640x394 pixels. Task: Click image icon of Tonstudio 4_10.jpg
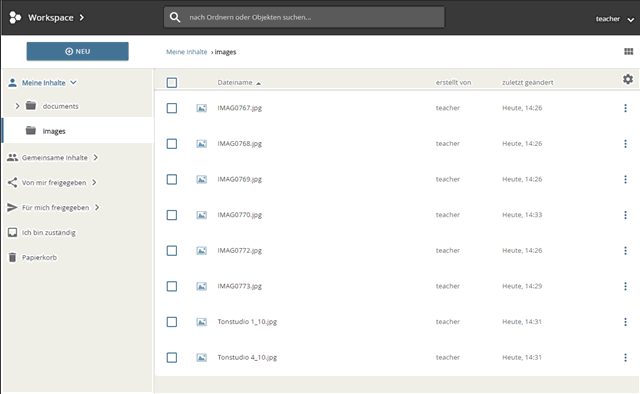(x=201, y=358)
